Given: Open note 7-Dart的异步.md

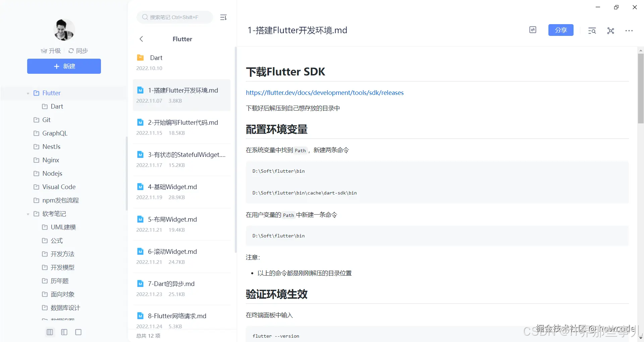Looking at the screenshot, I should [x=181, y=288].
